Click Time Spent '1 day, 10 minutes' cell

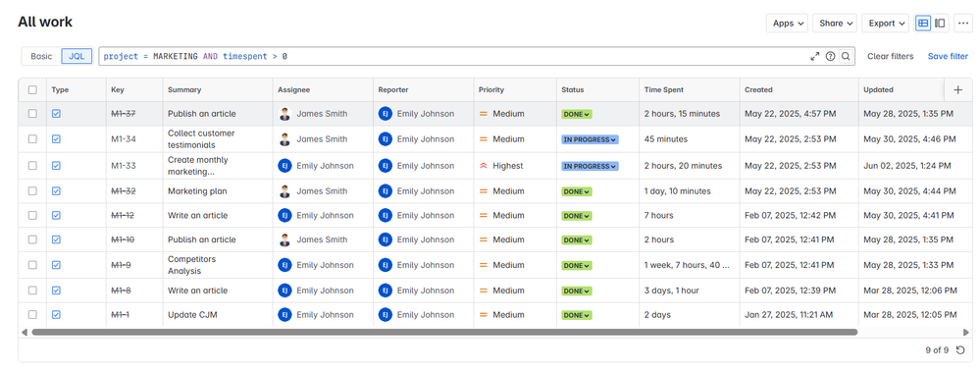click(x=678, y=191)
